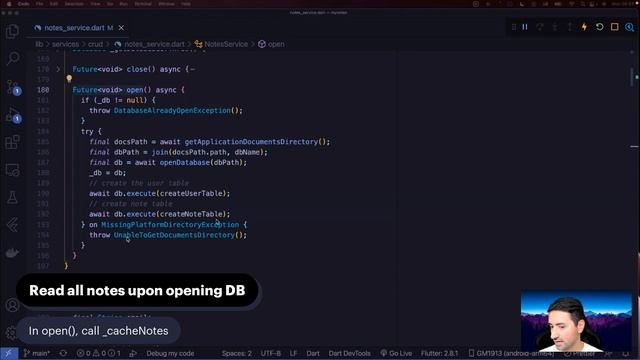The image size is (640, 360).
Task: Click the synchronize changes icon
Action: pyautogui.click(x=63, y=353)
